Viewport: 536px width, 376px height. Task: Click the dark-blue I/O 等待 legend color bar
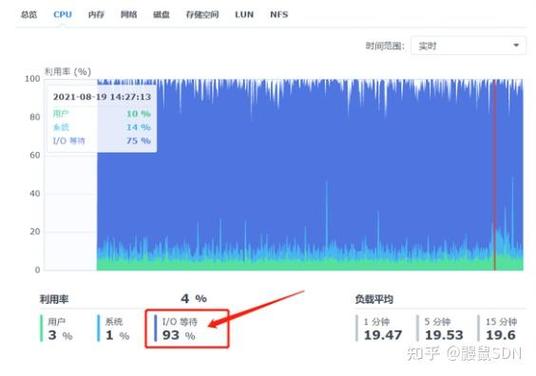[x=156, y=328]
